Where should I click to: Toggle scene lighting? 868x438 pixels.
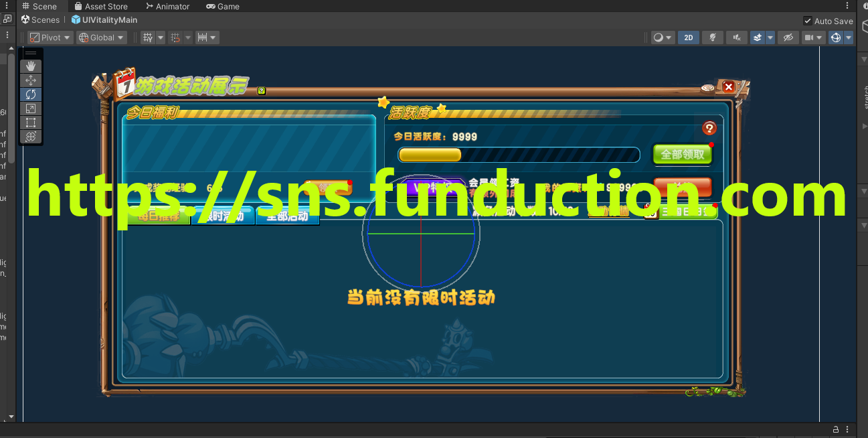coord(713,38)
